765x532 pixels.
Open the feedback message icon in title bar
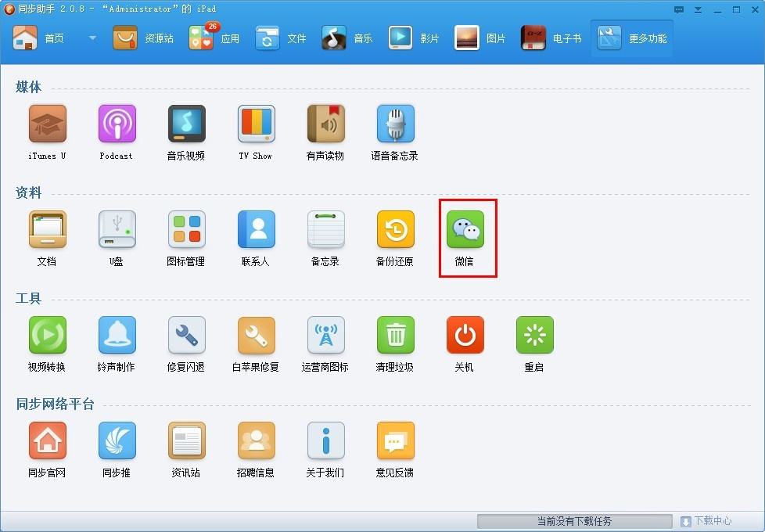pyautogui.click(x=679, y=9)
